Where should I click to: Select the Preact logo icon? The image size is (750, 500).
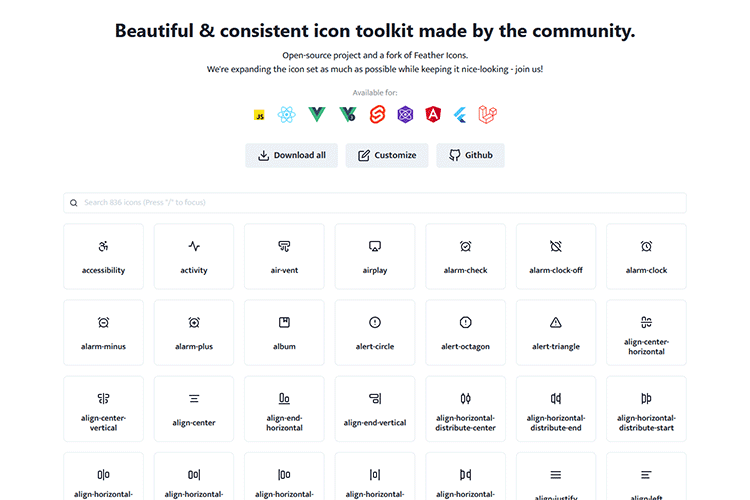click(x=405, y=115)
